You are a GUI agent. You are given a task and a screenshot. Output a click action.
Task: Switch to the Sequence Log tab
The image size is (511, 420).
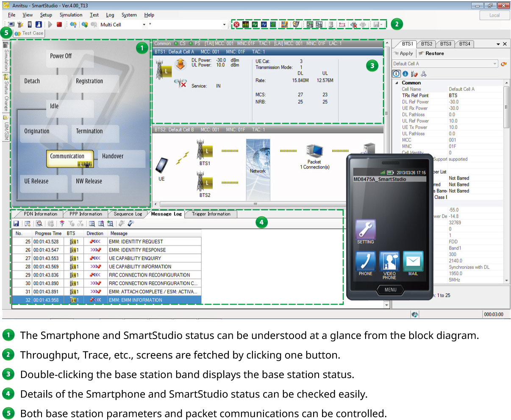tap(128, 214)
